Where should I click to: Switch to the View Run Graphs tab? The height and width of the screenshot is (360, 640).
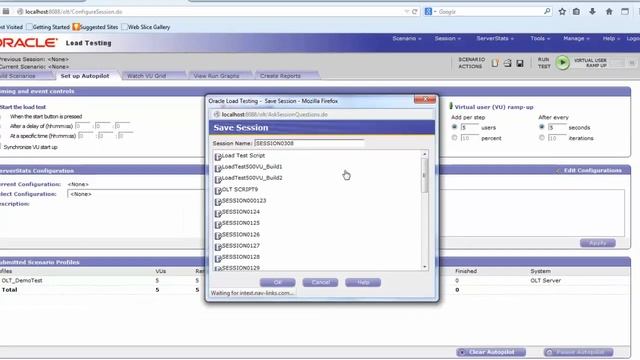(x=216, y=76)
